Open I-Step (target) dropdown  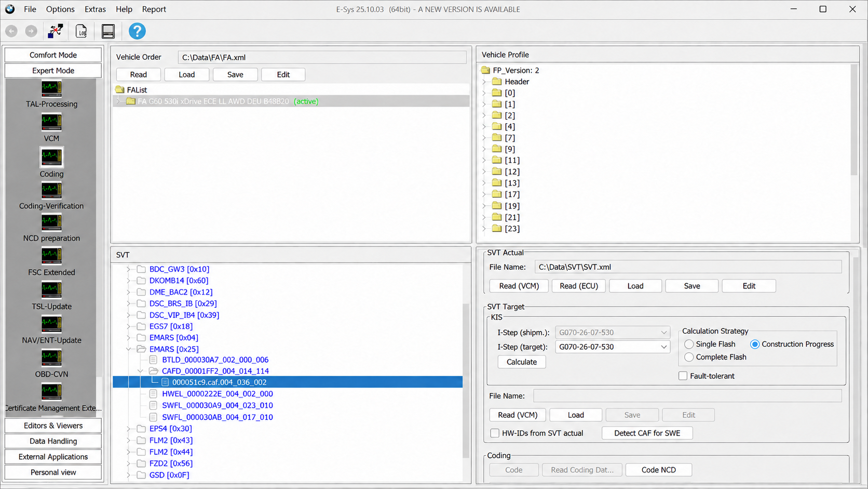613,347
